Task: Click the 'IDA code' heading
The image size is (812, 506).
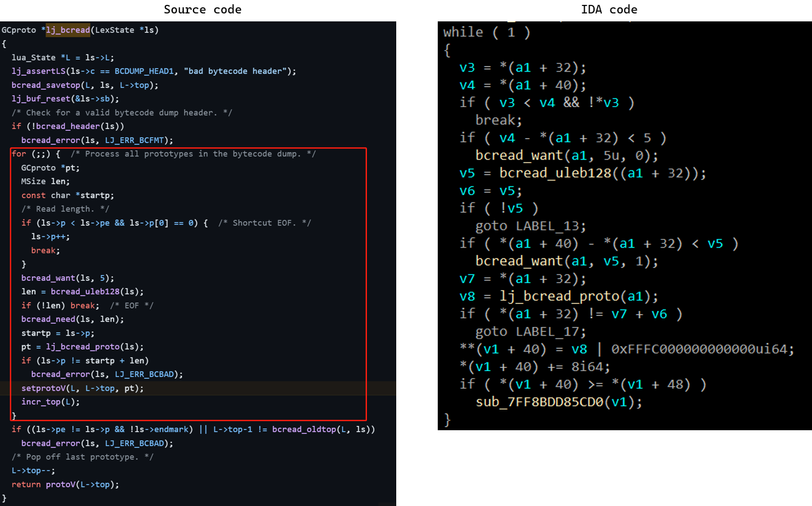Action: pos(609,9)
